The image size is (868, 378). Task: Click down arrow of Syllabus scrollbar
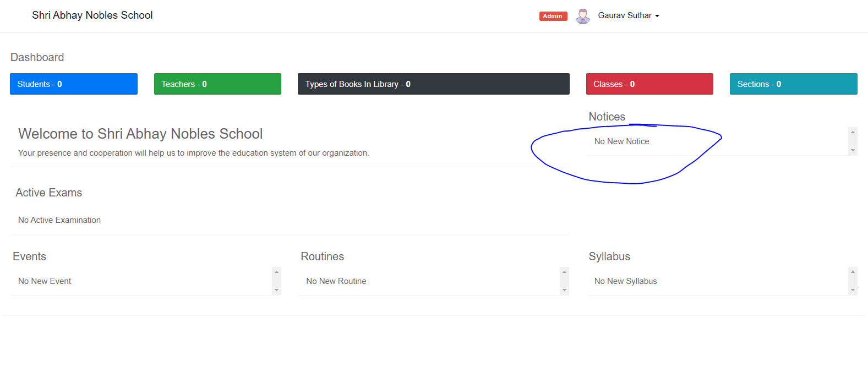click(x=853, y=290)
